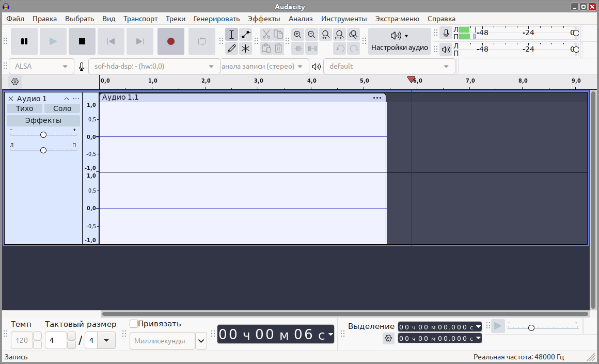Select the Draw pencil tool
Image resolution: width=599 pixels, height=364 pixels.
(231, 49)
